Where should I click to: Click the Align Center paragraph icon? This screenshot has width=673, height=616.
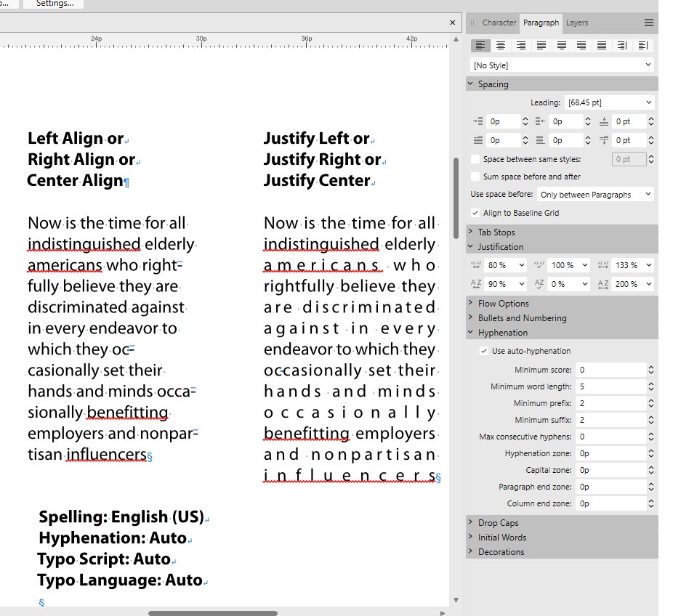501,45
